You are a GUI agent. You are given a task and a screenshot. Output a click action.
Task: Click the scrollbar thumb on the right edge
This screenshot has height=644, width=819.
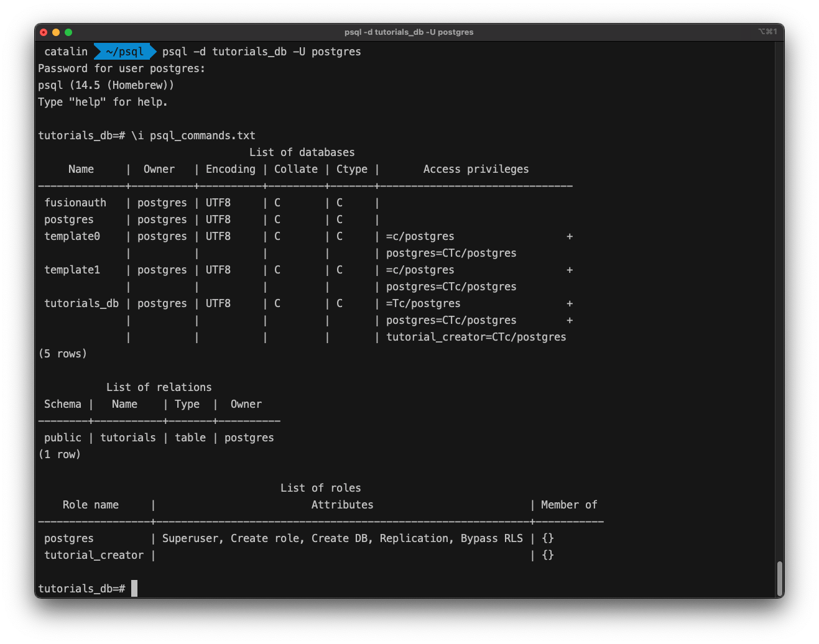(x=779, y=579)
